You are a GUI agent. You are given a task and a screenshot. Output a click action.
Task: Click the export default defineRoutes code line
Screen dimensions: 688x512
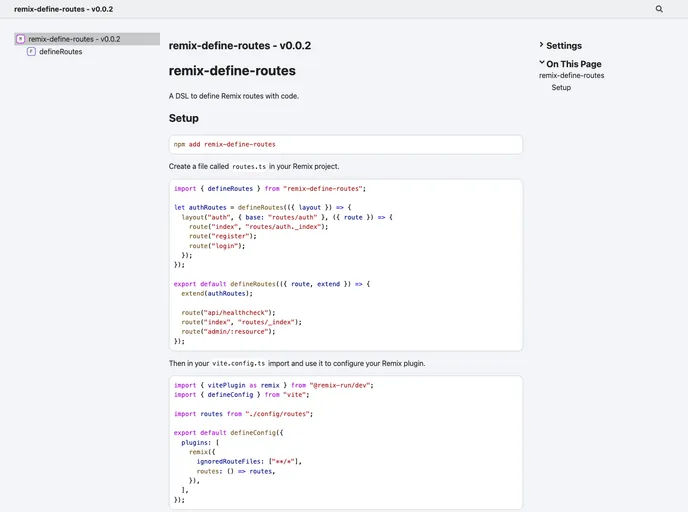point(272,284)
